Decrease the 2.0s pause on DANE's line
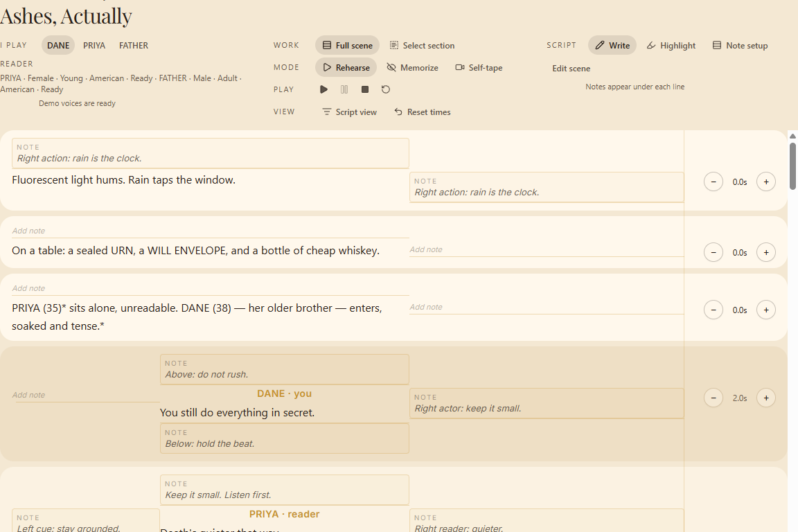 click(x=713, y=398)
